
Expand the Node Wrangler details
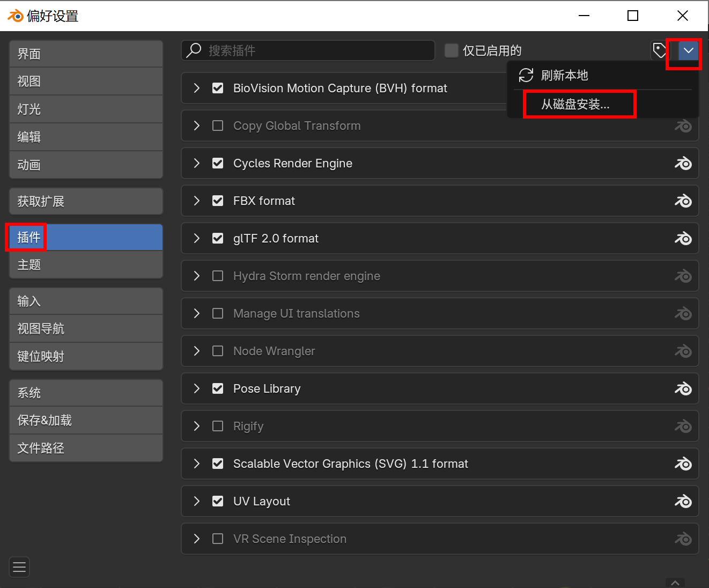(x=197, y=351)
